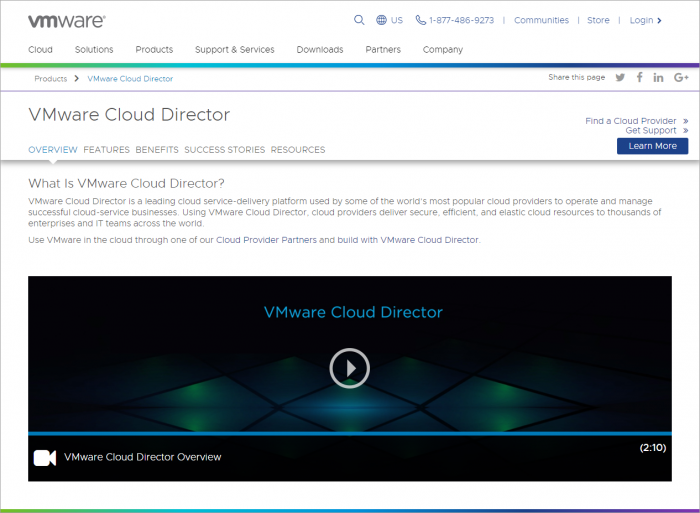This screenshot has height=513, width=700.
Task: Go to the SUCCESS STORIES tab
Action: (x=225, y=150)
